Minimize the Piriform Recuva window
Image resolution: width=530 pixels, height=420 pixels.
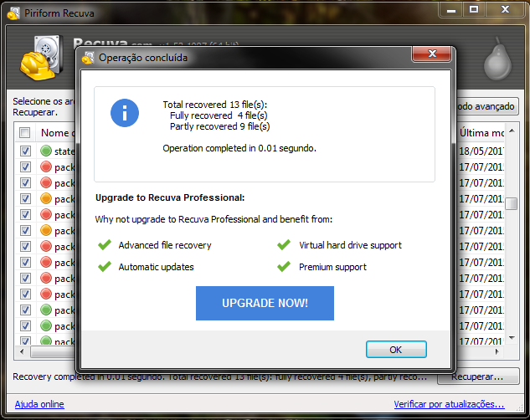point(451,10)
